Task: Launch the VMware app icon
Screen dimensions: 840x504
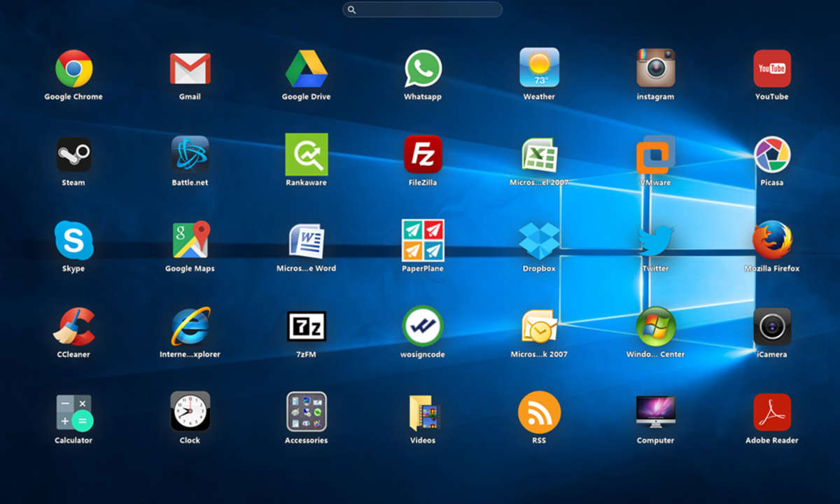Action: 656,155
